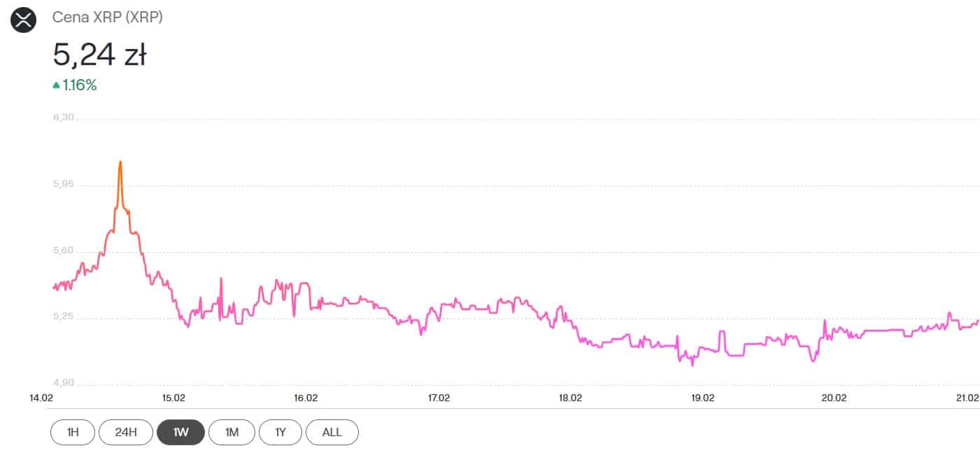Viewport: 980px width, 453px height.
Task: Click the 6,30 price axis label
Action: [64, 118]
